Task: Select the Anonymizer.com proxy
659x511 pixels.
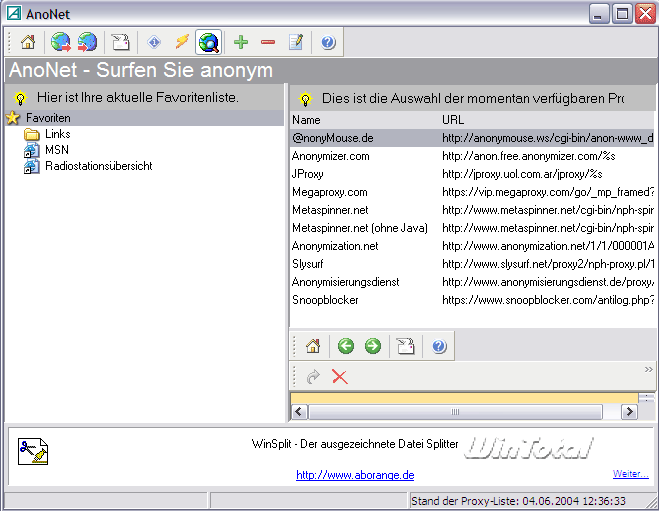Action: (472, 156)
